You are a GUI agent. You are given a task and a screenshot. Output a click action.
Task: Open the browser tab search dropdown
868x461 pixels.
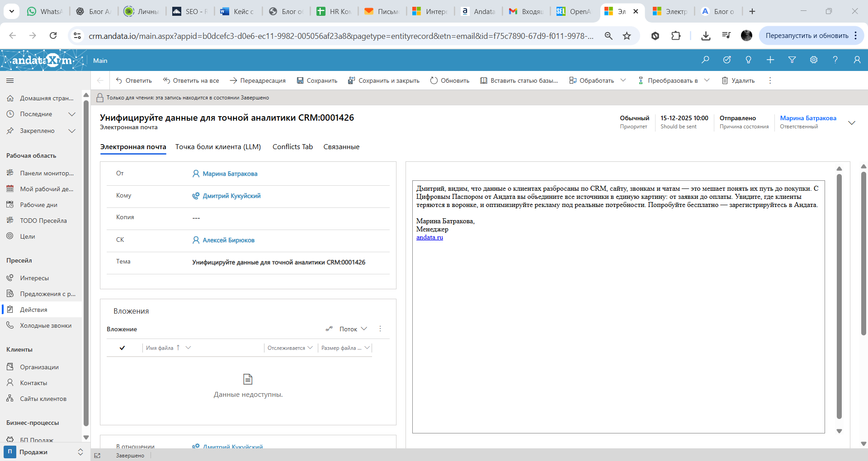[x=11, y=11]
